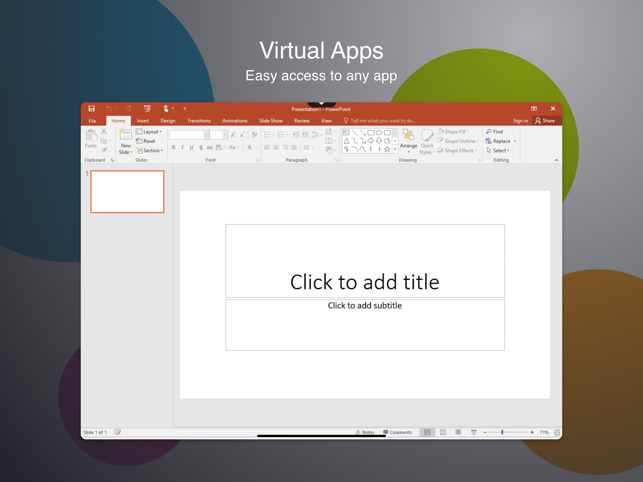Select slide 1 thumbnail

(x=127, y=192)
